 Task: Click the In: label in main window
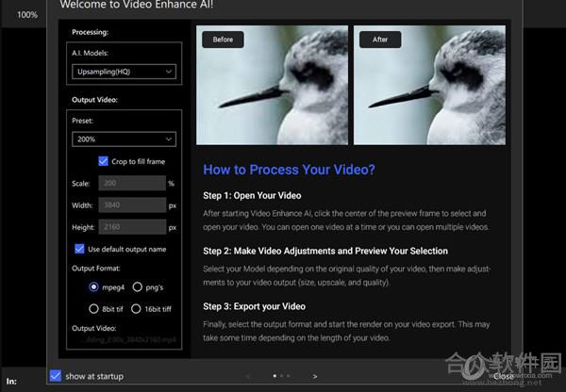11,382
